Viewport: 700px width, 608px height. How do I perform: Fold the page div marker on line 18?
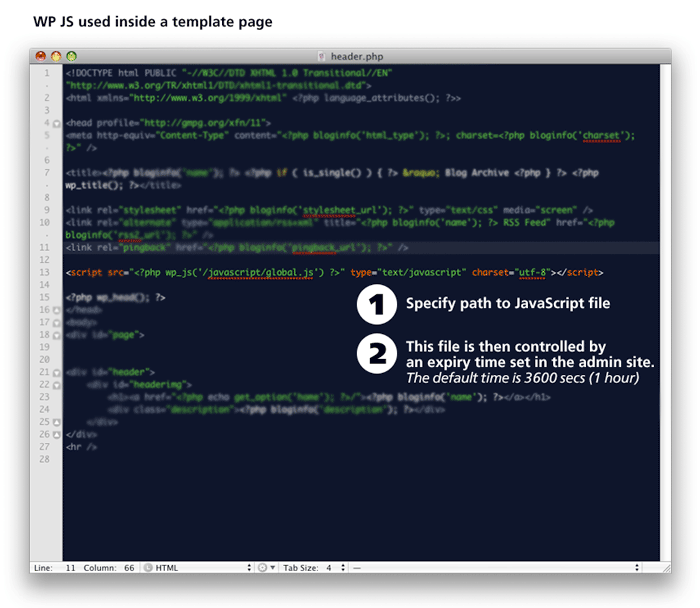click(57, 335)
